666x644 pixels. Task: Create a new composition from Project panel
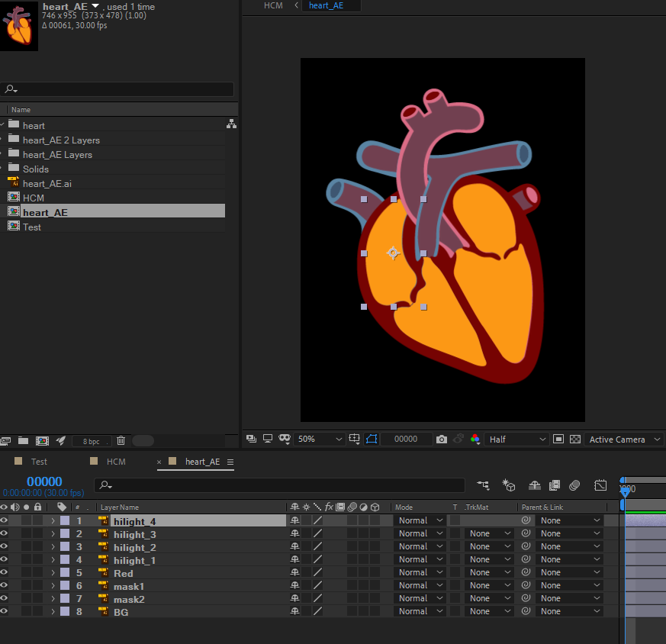point(42,441)
